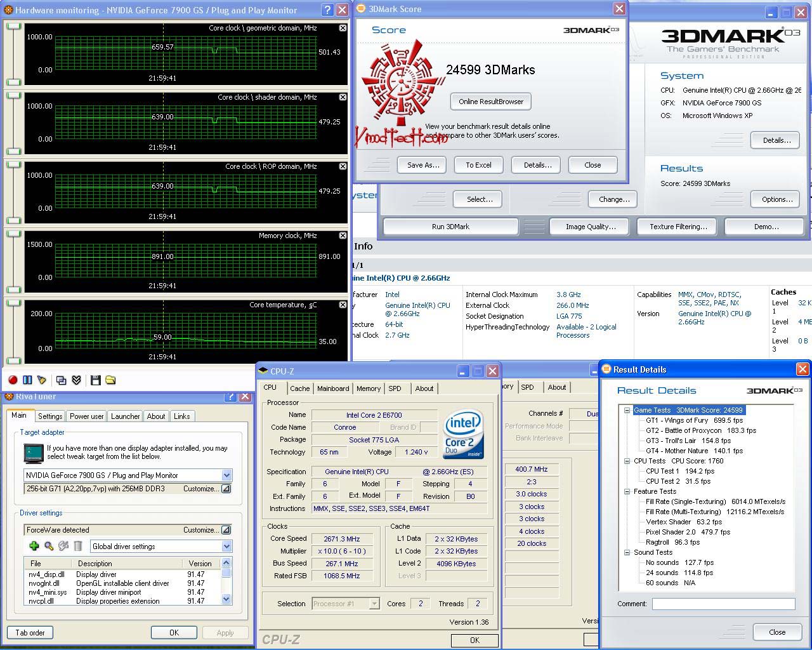Close the Core clock geometric domain graph
812x650 pixels.
click(x=343, y=28)
